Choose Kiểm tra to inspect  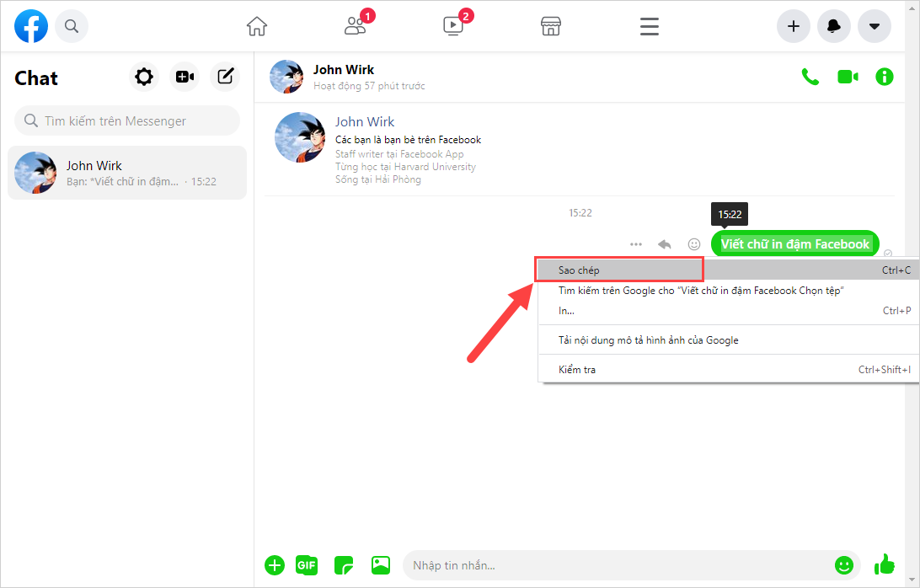coord(728,370)
